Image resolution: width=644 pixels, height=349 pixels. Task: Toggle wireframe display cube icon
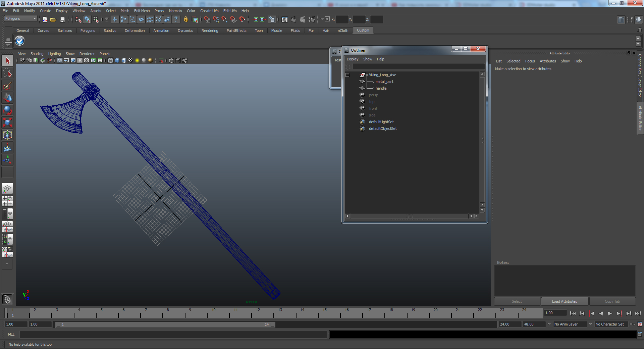[x=110, y=61]
